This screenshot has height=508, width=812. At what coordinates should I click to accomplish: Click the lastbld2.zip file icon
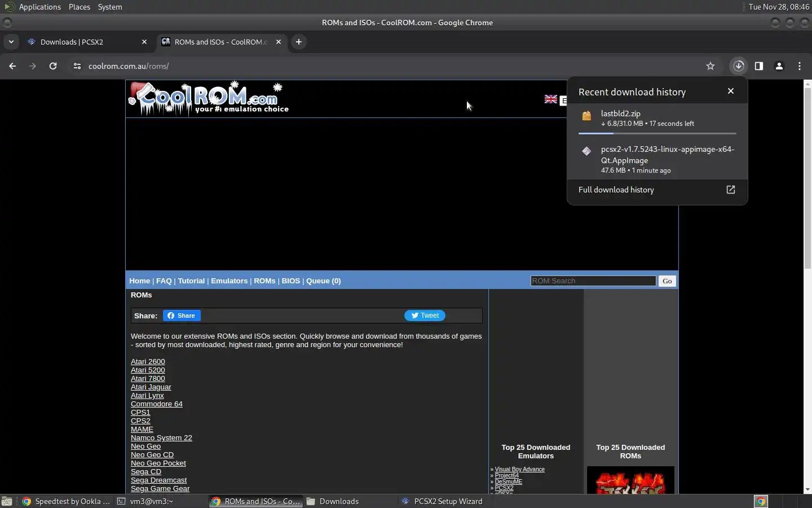point(586,116)
